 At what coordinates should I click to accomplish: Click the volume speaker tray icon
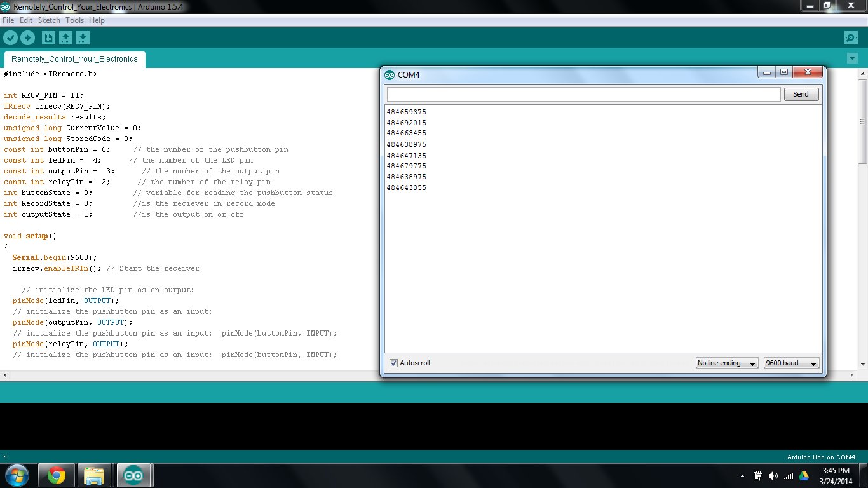(x=773, y=476)
